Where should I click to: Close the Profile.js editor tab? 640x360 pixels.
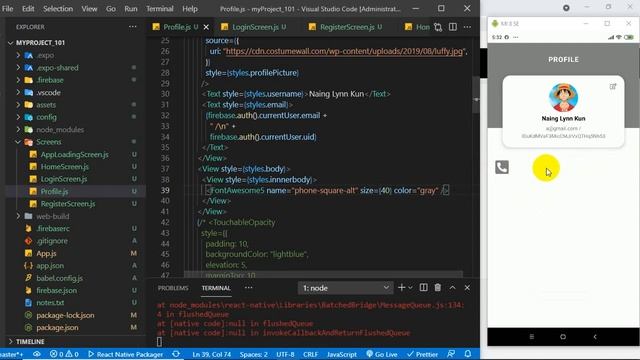click(206, 27)
